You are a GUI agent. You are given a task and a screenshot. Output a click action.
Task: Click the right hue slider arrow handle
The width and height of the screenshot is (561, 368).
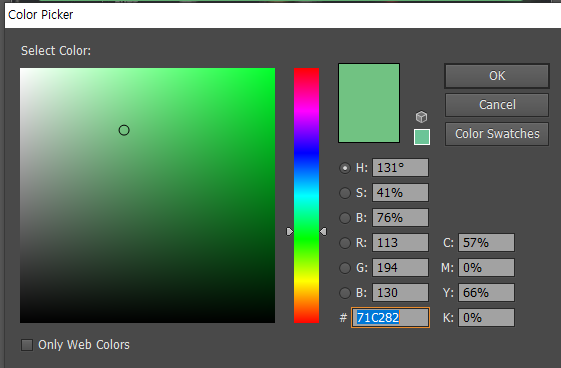[x=323, y=232]
